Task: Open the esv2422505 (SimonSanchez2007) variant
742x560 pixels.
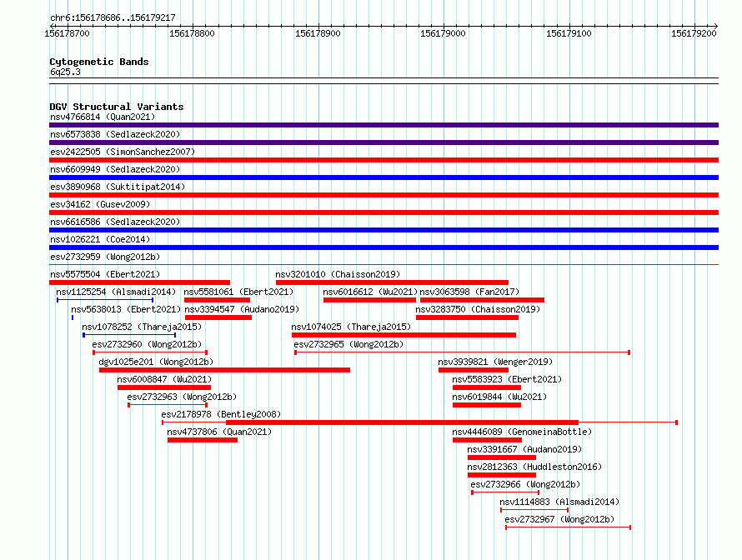Action: (x=123, y=152)
